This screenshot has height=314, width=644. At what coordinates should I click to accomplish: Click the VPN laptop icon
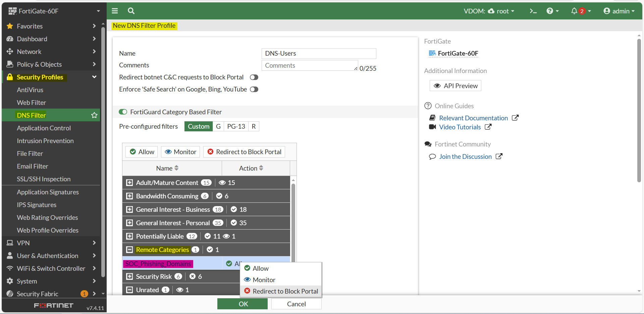(10, 243)
